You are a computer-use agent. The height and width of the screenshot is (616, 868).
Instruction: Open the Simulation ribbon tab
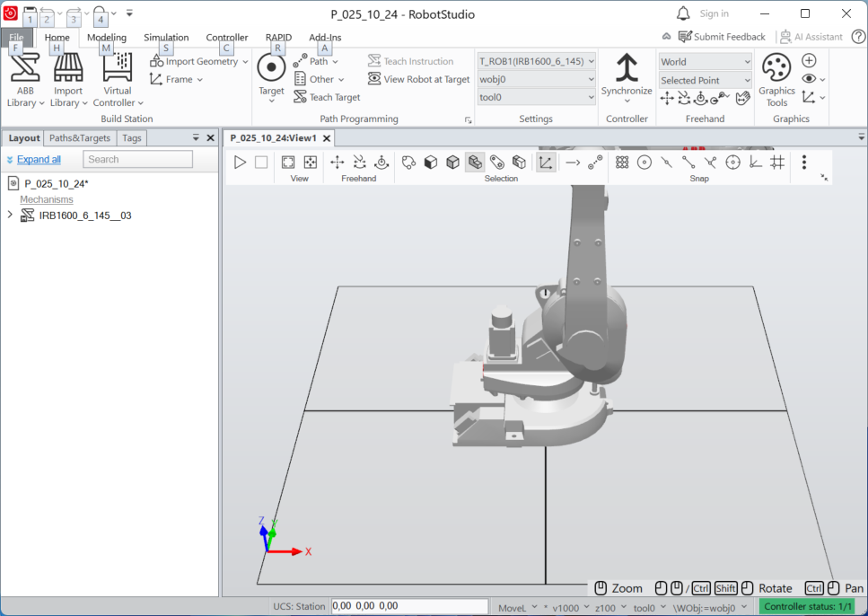coord(166,38)
